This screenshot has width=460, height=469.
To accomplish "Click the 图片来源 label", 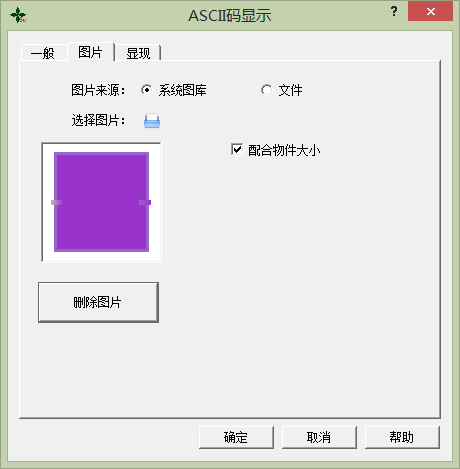I will 98,90.
